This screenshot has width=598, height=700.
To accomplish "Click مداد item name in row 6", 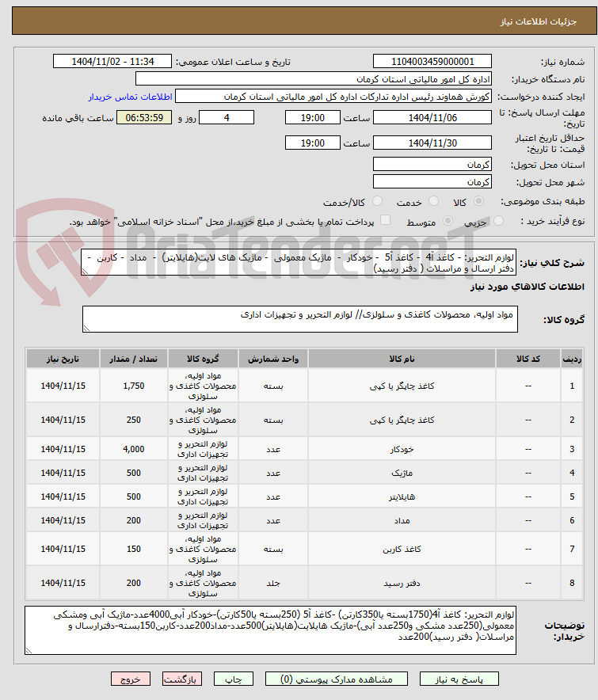I will pyautogui.click(x=402, y=520).
